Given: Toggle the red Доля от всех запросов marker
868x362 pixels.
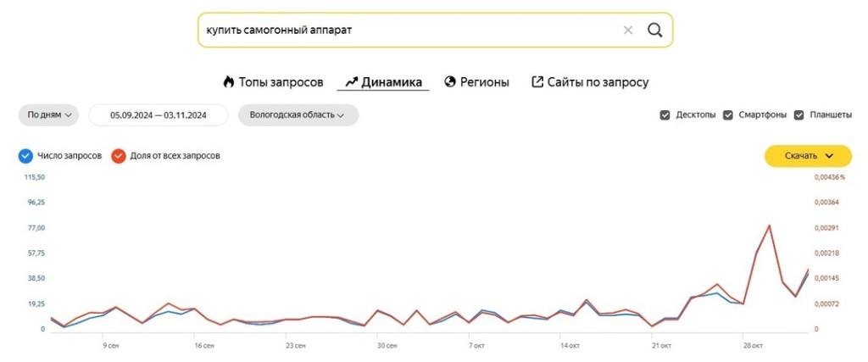Looking at the screenshot, I should coord(119,156).
